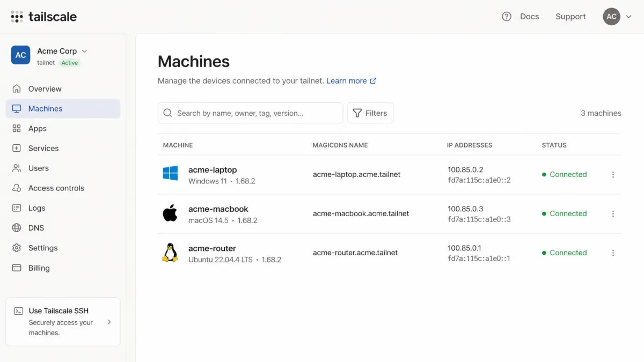Go to Apps page

pos(63,128)
